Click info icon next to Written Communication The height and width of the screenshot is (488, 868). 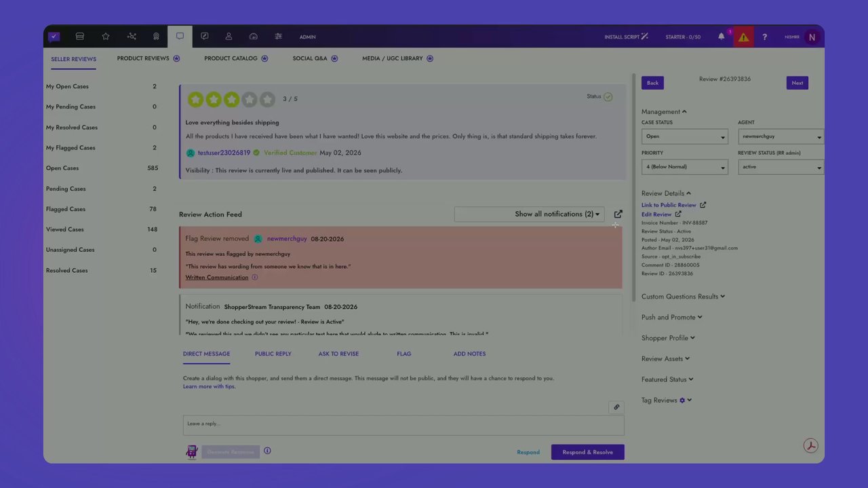(255, 277)
